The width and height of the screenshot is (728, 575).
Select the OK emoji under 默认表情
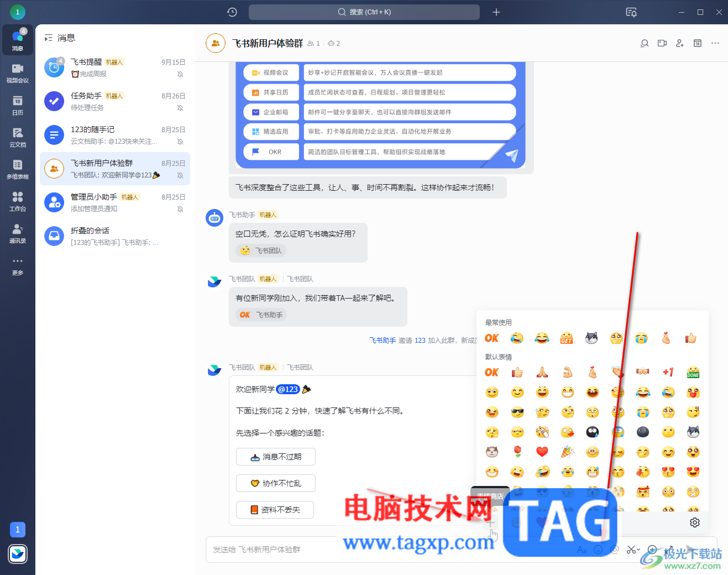[x=492, y=373]
